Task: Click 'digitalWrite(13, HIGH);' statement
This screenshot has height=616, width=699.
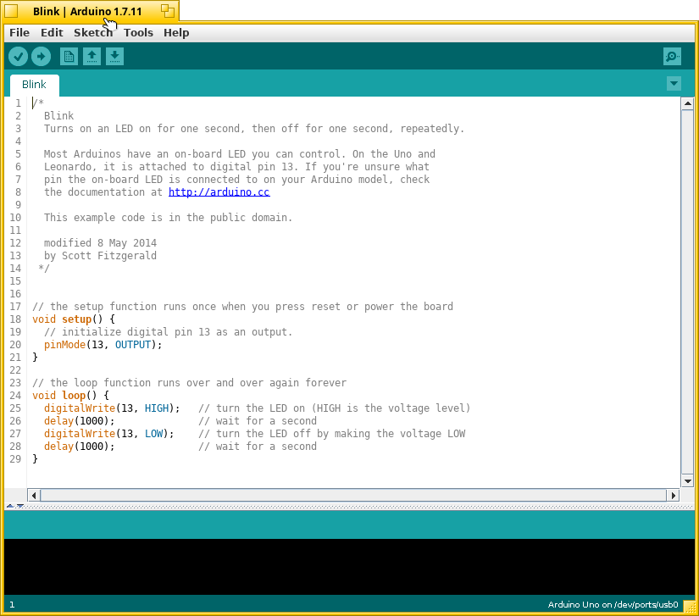Action: pos(112,408)
